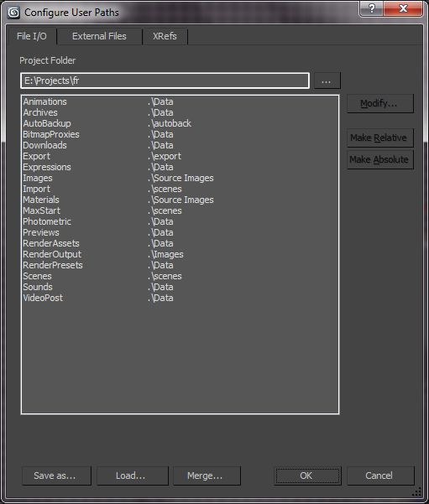
Task: Select the BitmapProxies path row
Action: (x=180, y=134)
